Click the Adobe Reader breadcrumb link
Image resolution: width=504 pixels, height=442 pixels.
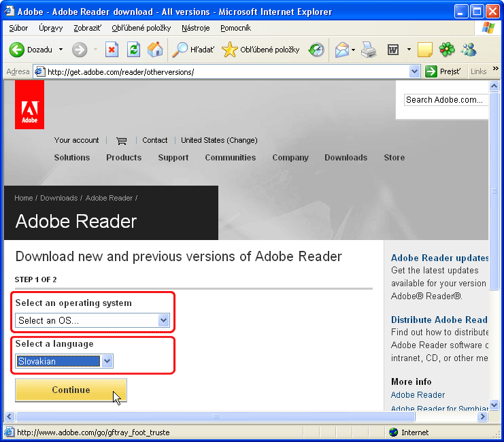click(x=109, y=198)
